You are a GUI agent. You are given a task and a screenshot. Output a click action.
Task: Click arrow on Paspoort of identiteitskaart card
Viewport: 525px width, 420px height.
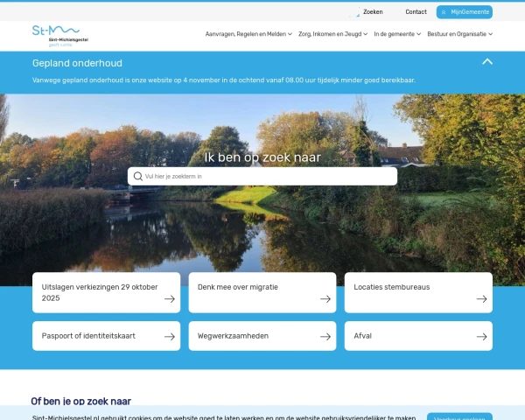pyautogui.click(x=170, y=337)
